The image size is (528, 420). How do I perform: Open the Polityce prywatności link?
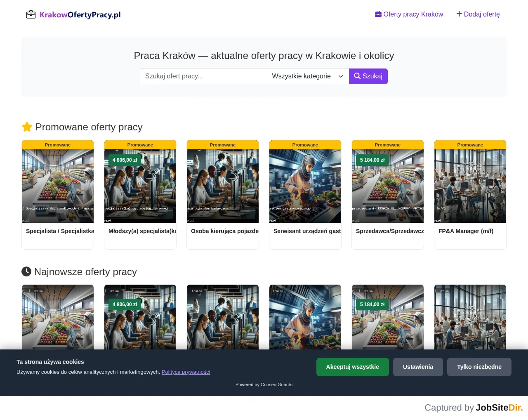[186, 372]
